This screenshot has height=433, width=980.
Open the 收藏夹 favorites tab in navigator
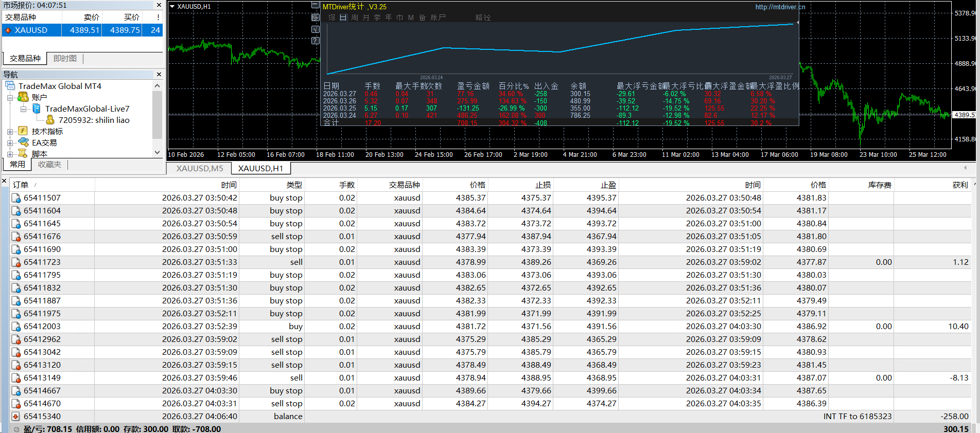point(49,165)
